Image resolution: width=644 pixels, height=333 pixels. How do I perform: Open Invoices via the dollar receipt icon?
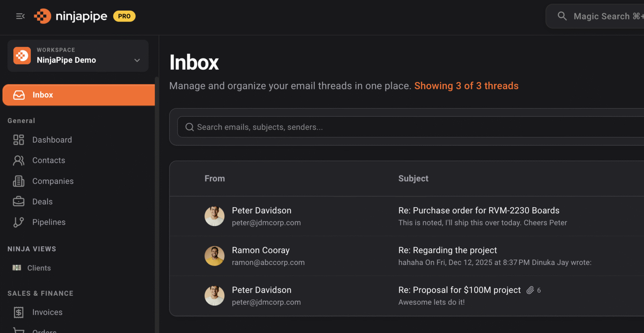click(x=19, y=312)
